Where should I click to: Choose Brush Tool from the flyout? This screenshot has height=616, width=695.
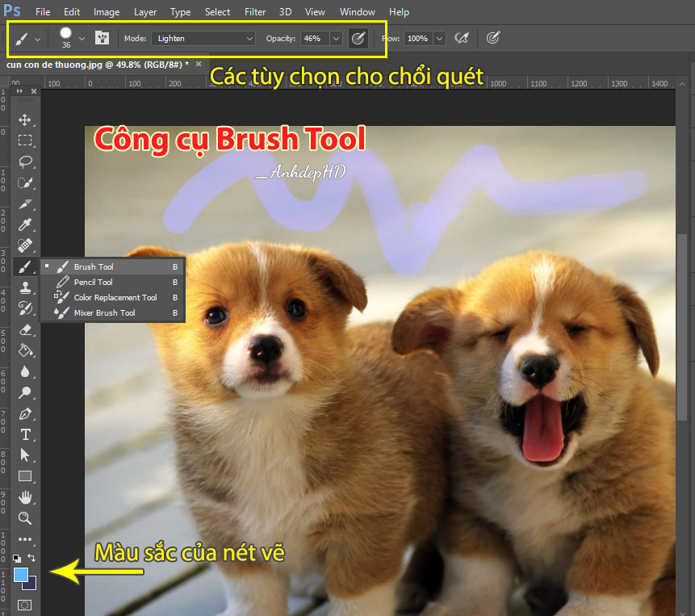(112, 266)
